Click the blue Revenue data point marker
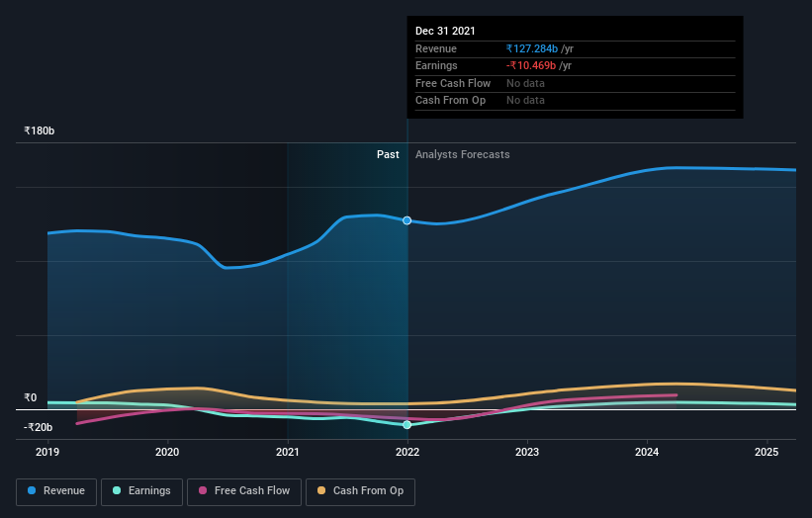Image resolution: width=812 pixels, height=518 pixels. tap(407, 220)
